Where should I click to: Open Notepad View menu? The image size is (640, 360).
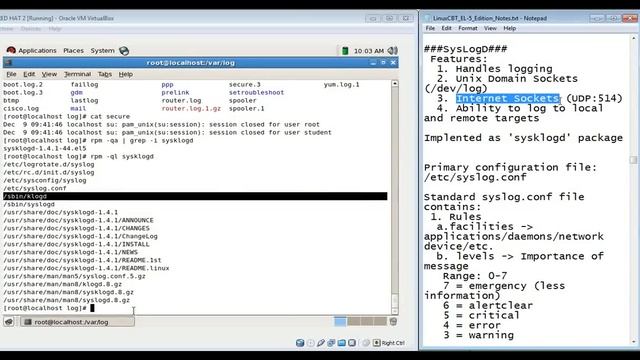coord(490,28)
